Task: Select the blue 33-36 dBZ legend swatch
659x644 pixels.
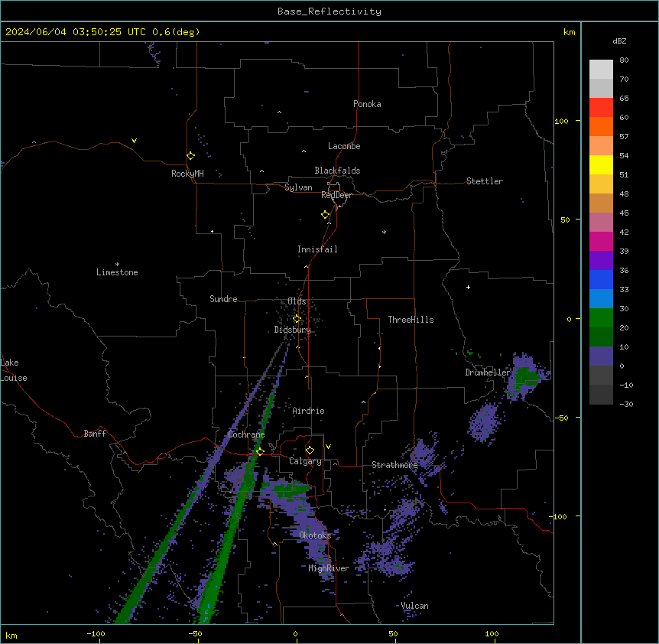Action: (x=601, y=279)
